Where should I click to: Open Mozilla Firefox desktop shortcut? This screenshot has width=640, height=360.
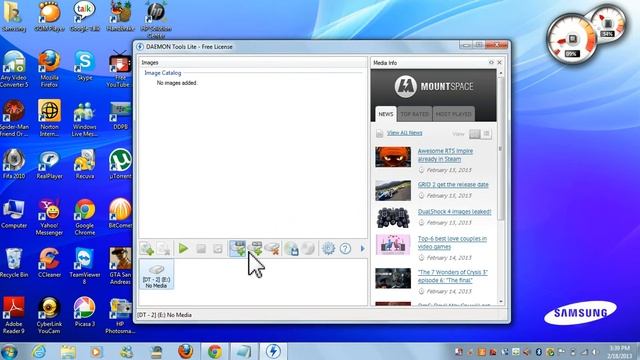click(49, 69)
